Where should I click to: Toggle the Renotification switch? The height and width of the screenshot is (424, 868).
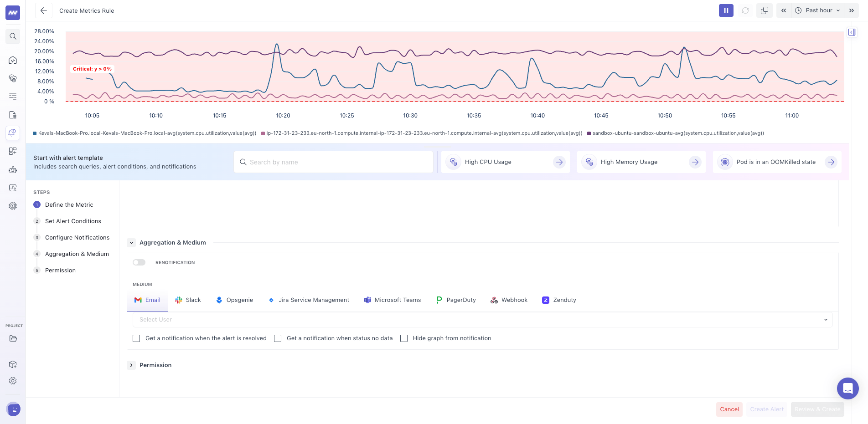[x=139, y=262]
